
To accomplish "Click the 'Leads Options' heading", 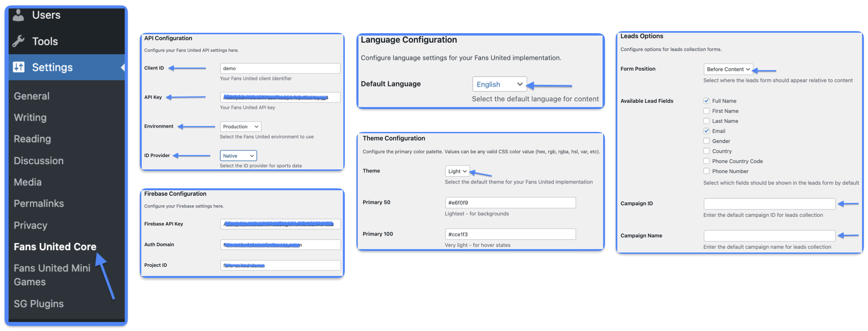I will pyautogui.click(x=641, y=36).
